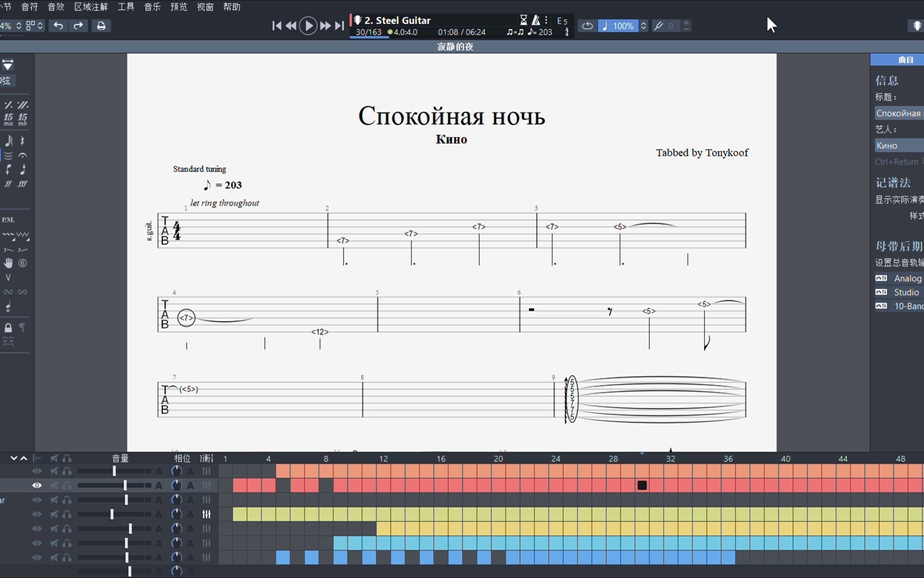Select the fermata symbol tool
The image size is (924, 578).
(x=23, y=155)
